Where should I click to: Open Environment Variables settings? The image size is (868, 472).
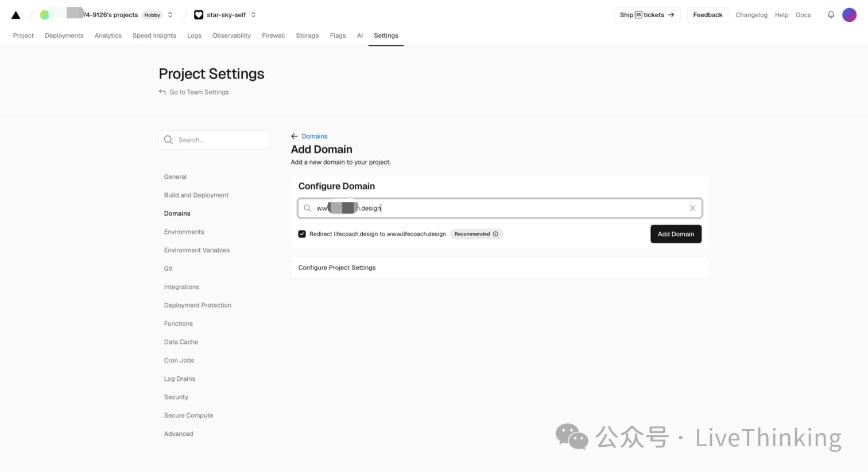pos(196,250)
